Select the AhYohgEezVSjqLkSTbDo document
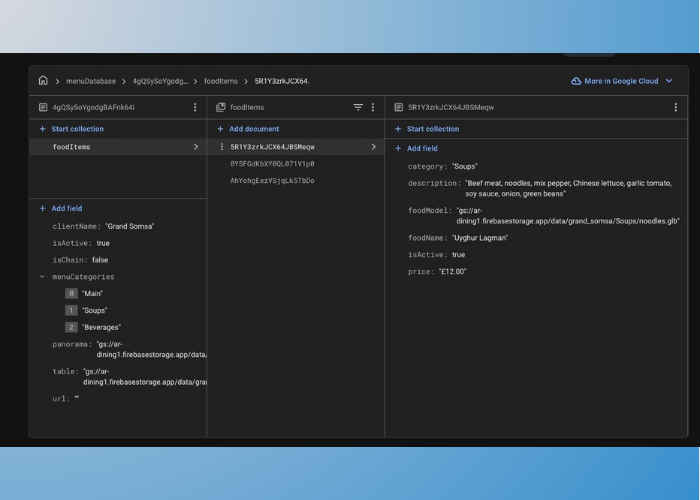This screenshot has width=700, height=500. click(272, 181)
